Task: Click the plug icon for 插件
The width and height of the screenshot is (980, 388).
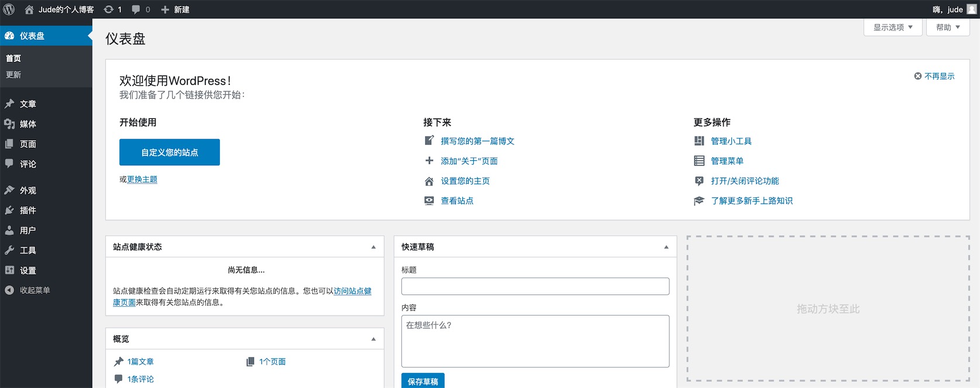Action: 9,210
